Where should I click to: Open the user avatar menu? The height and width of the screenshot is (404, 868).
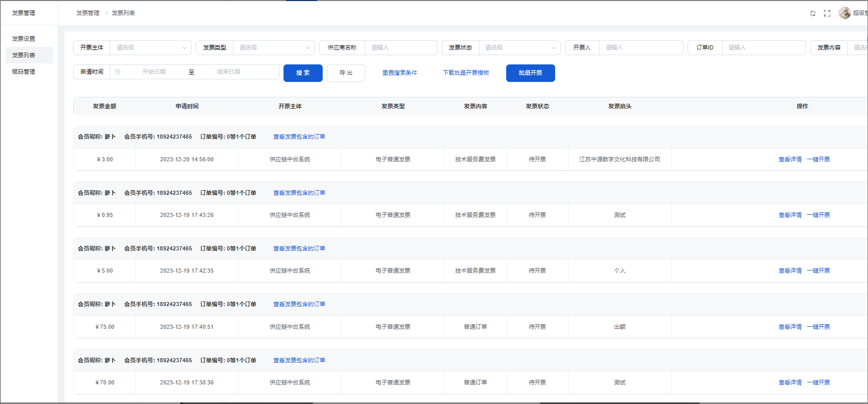click(845, 13)
